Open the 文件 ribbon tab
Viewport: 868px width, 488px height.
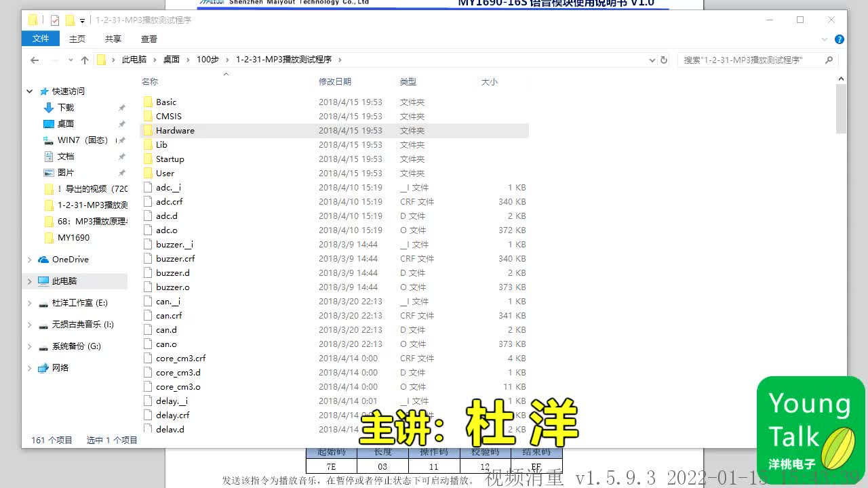[41, 39]
